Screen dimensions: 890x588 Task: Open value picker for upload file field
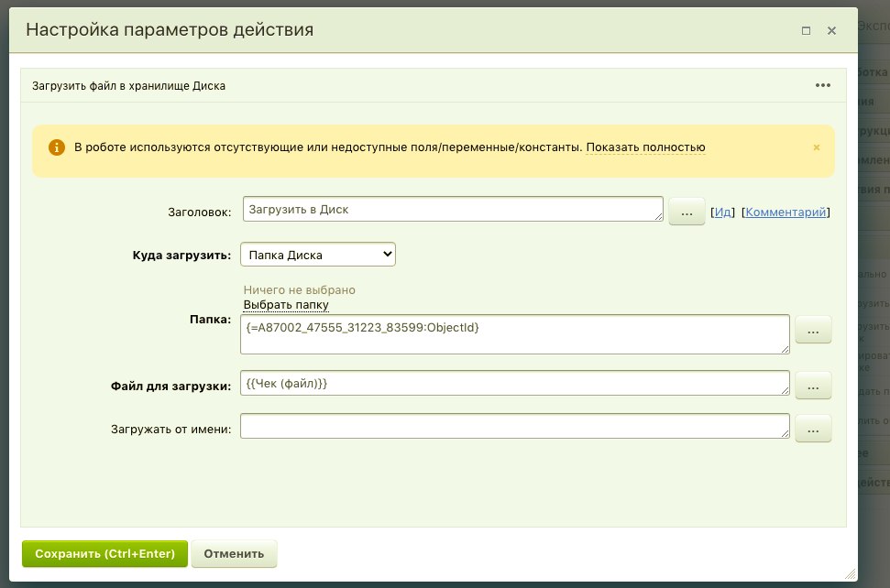pos(813,386)
